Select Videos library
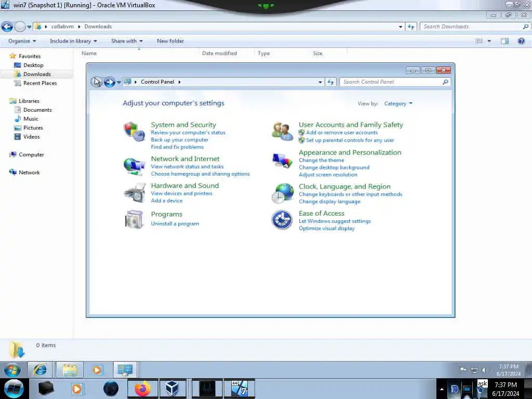 [31, 137]
